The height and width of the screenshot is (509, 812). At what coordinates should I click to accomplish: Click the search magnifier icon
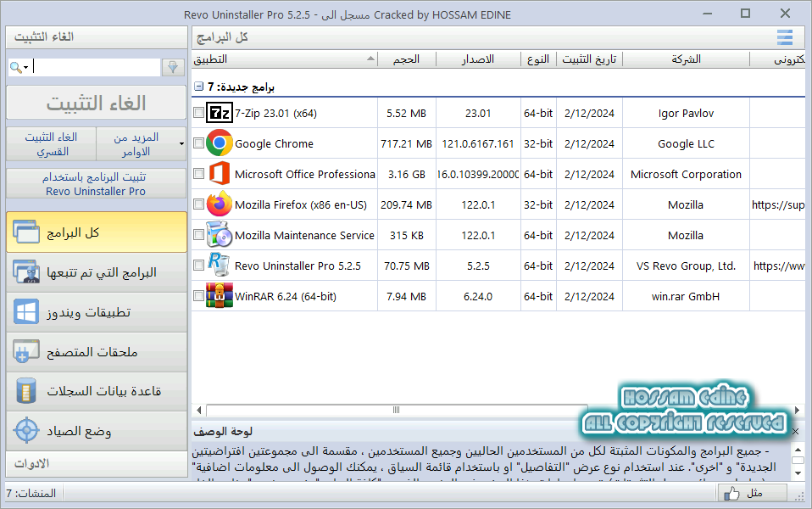(x=15, y=67)
